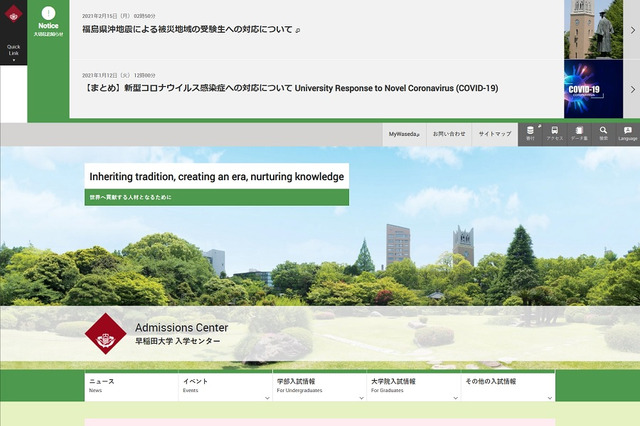Click the green 世界へ貢献する人材となるために banner
The width and height of the screenshot is (640, 426).
pyautogui.click(x=217, y=197)
